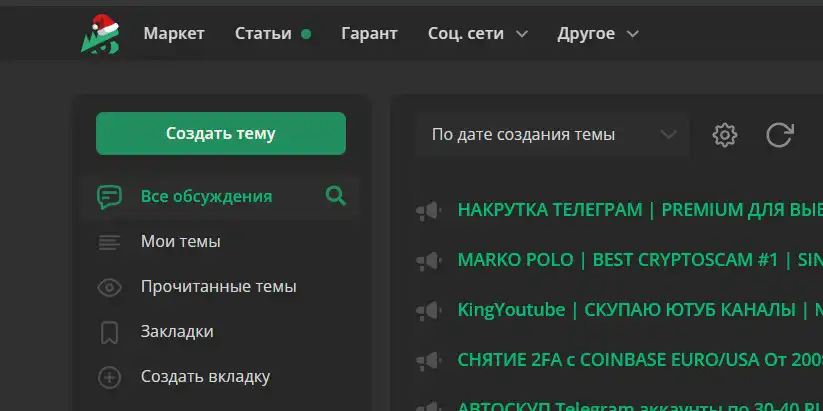Expand the Соц. сети dropdown menu

[x=478, y=34]
